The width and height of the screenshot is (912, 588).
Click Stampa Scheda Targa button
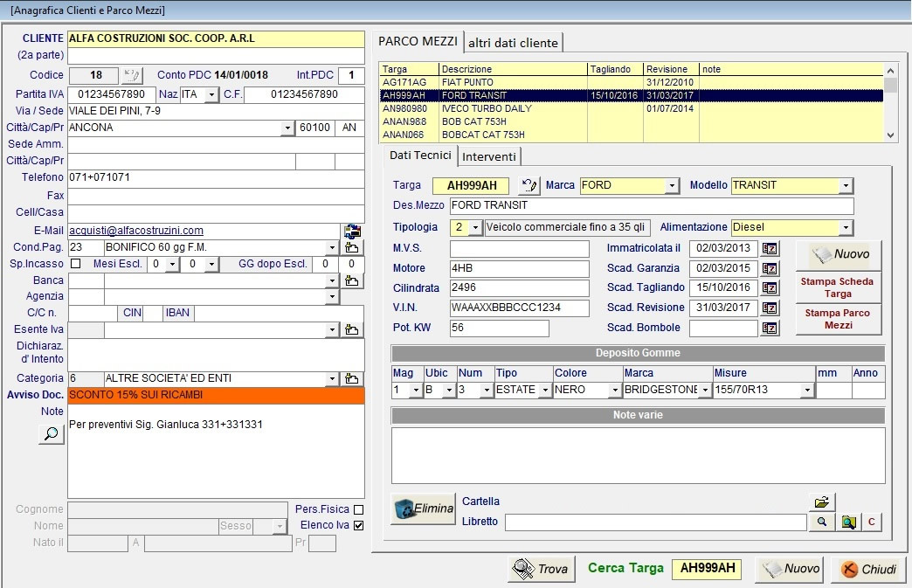tap(839, 287)
